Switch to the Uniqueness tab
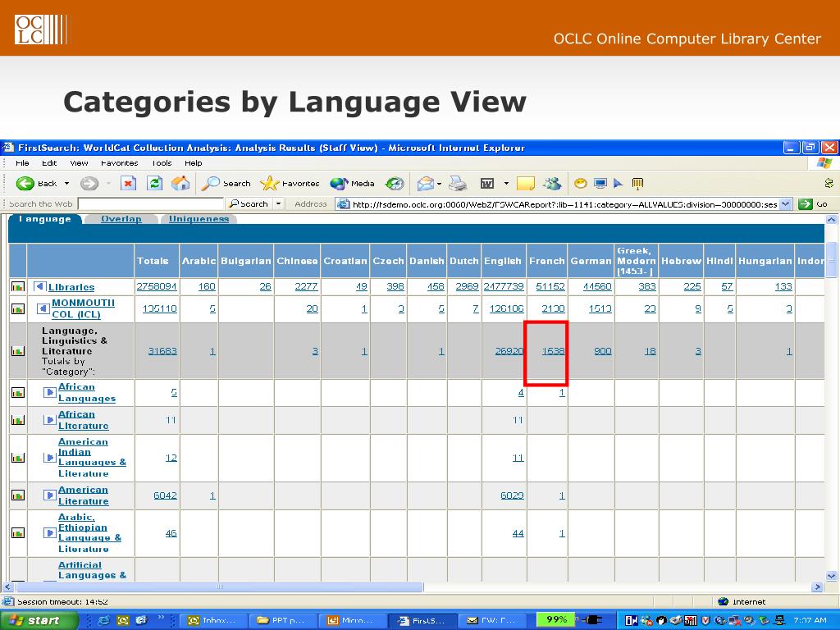Image resolution: width=840 pixels, height=630 pixels. pyautogui.click(x=199, y=218)
